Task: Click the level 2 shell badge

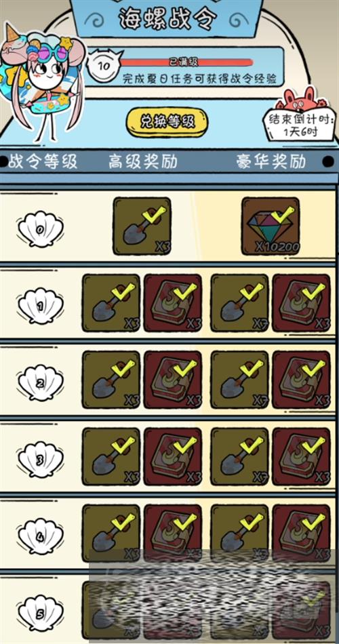Action: pos(40,383)
